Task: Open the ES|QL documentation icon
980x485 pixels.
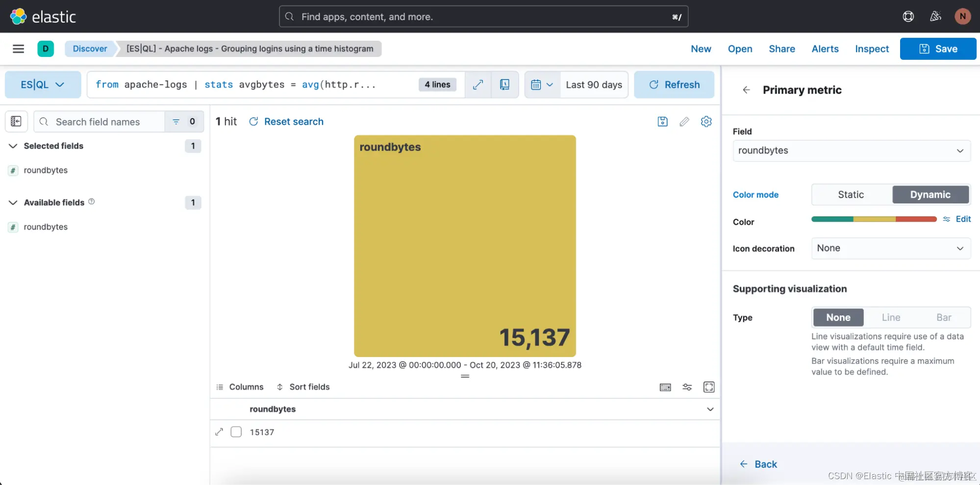Action: pyautogui.click(x=504, y=85)
